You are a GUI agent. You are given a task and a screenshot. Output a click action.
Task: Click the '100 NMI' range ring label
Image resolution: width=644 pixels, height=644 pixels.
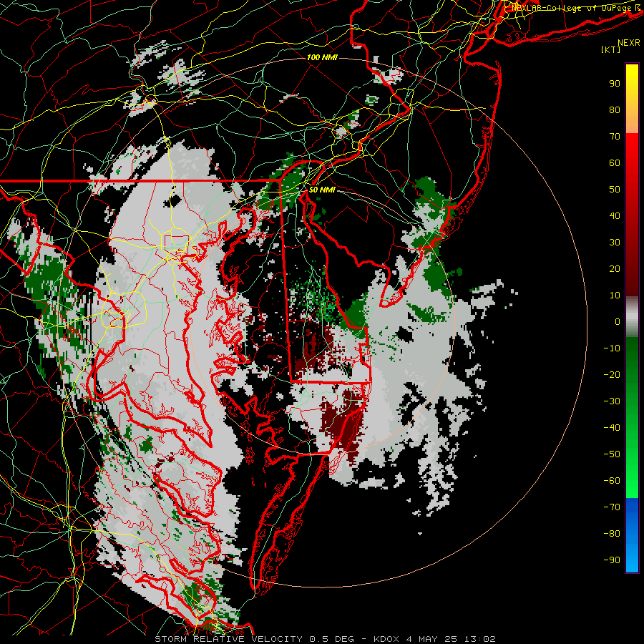[x=322, y=57]
